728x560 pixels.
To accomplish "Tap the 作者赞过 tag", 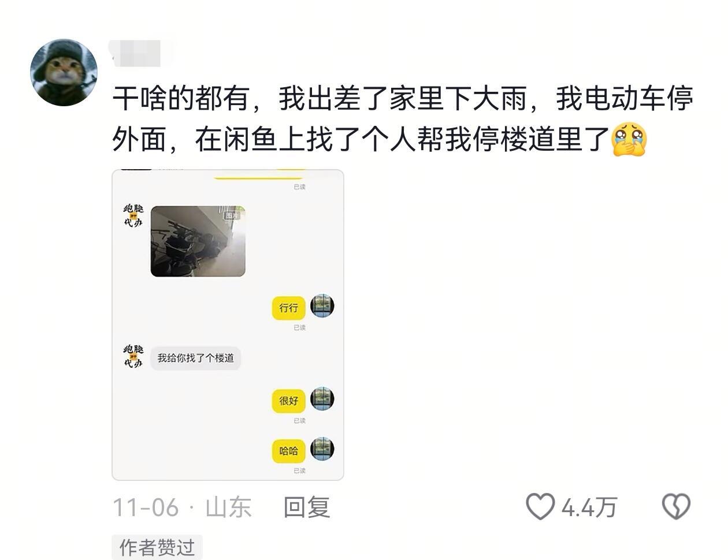I will click(x=157, y=547).
